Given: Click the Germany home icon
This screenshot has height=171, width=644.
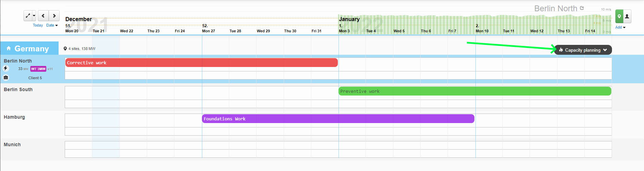Looking at the screenshot, I should click(x=9, y=49).
